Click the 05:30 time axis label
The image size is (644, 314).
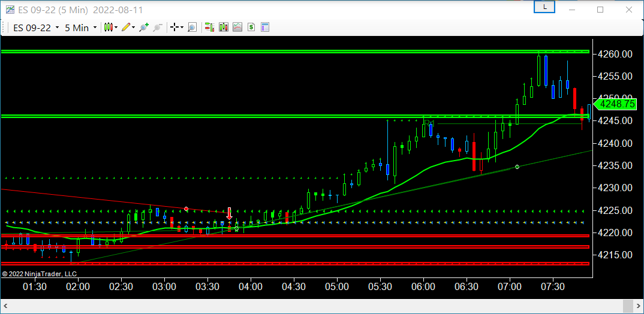tap(380, 286)
